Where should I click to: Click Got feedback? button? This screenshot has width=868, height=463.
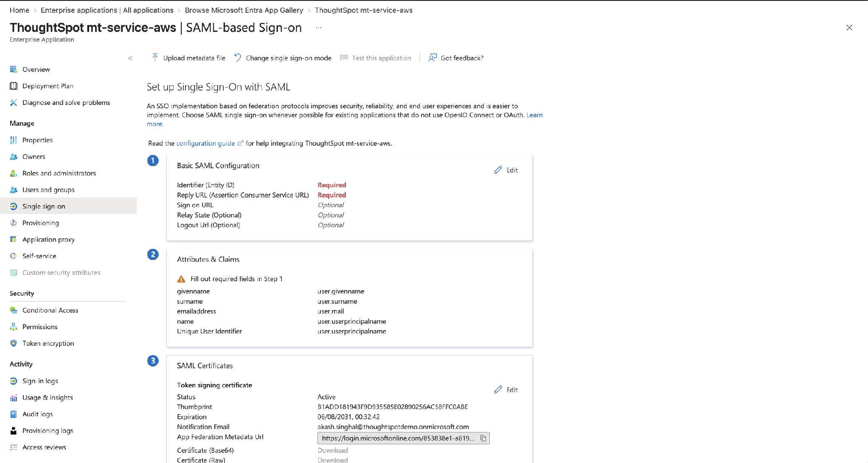tap(456, 58)
